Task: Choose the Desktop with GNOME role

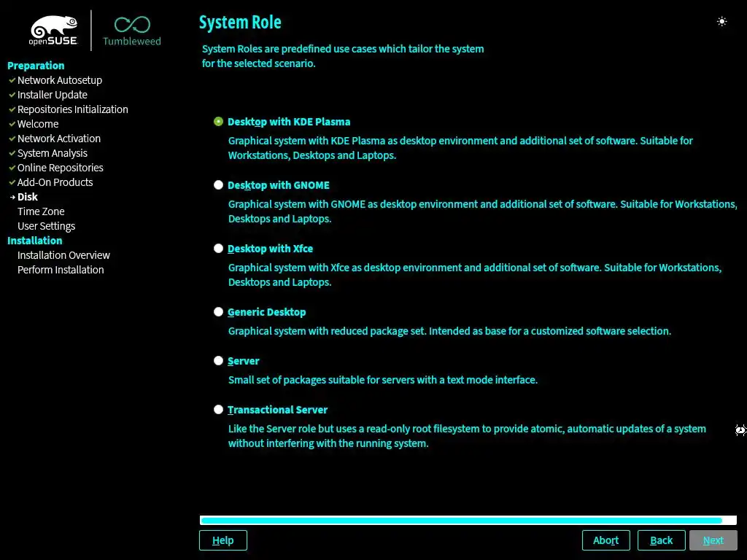Action: click(218, 184)
